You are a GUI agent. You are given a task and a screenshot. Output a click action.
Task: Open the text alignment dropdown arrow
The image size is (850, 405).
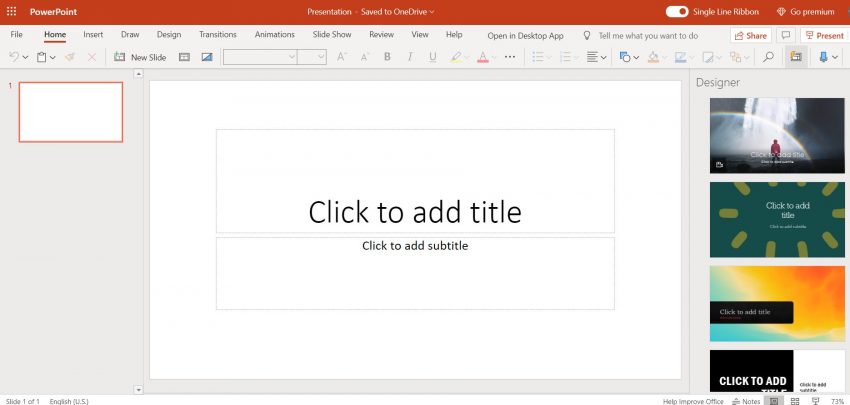click(603, 57)
